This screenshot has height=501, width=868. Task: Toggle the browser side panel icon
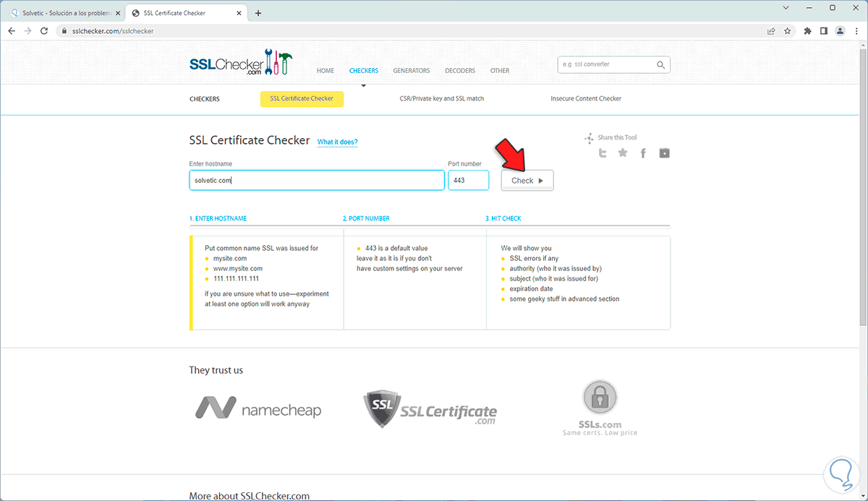[x=824, y=31]
